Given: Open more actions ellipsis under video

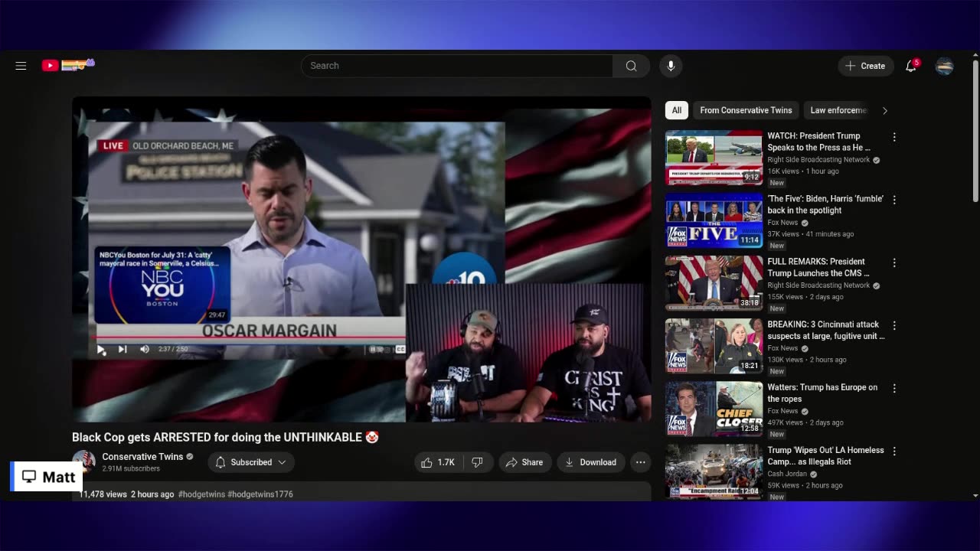Looking at the screenshot, I should click(x=640, y=462).
